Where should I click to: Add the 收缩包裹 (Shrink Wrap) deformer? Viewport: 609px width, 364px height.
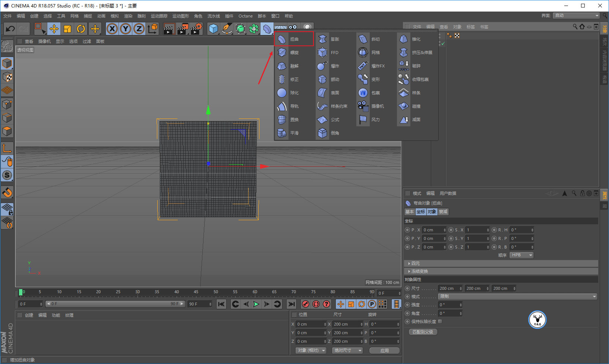(x=414, y=79)
